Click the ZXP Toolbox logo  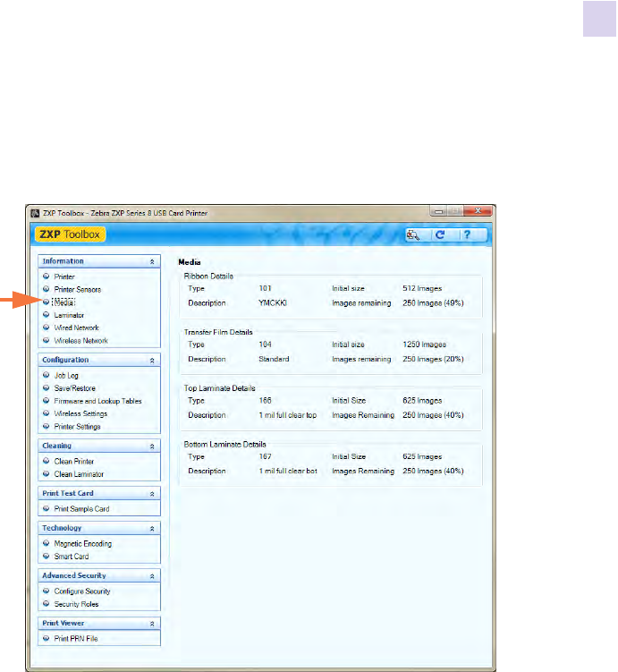click(70, 234)
